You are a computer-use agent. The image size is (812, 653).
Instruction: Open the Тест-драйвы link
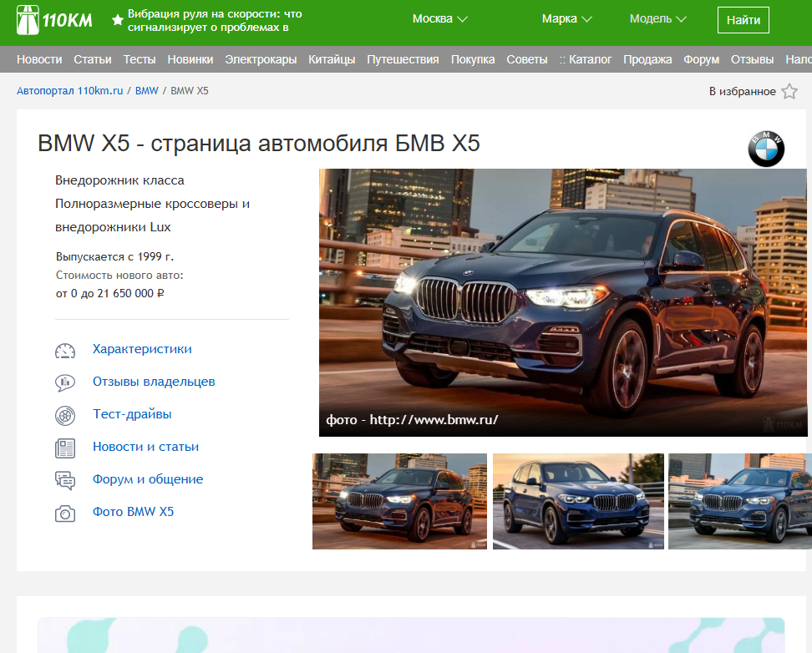[x=132, y=414]
